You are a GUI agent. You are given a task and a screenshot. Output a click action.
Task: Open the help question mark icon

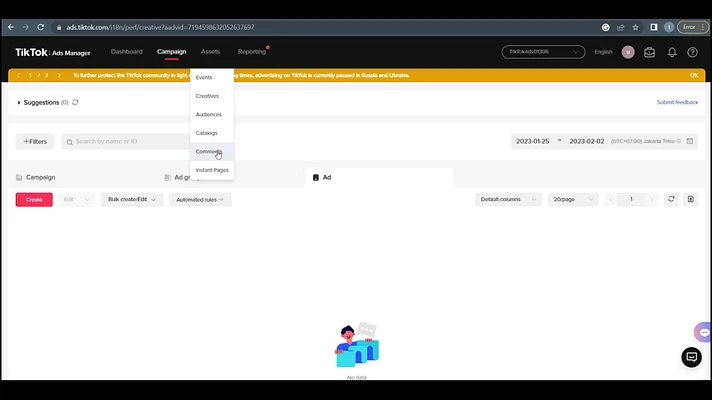[692, 52]
